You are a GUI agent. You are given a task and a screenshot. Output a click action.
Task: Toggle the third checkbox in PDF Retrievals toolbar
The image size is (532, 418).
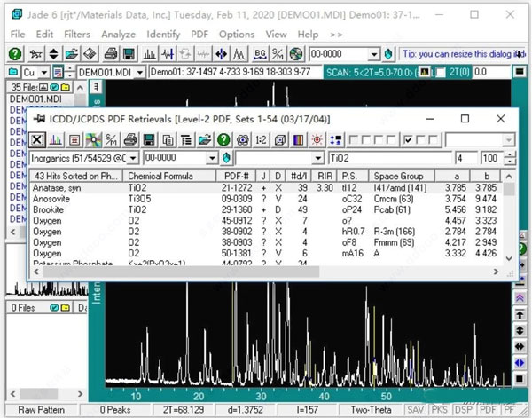[379, 139]
